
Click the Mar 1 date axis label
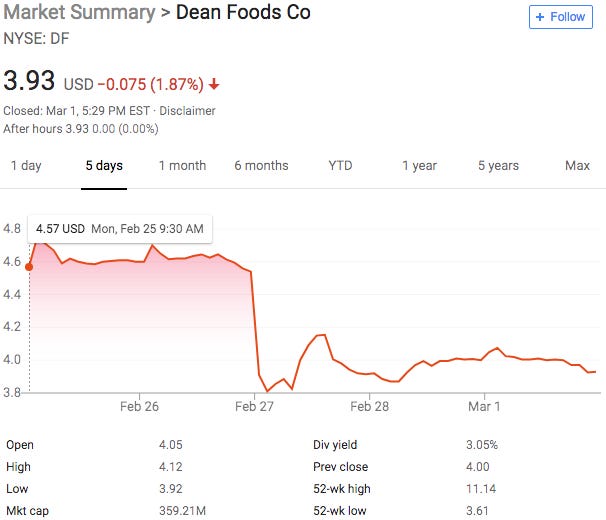[484, 407]
